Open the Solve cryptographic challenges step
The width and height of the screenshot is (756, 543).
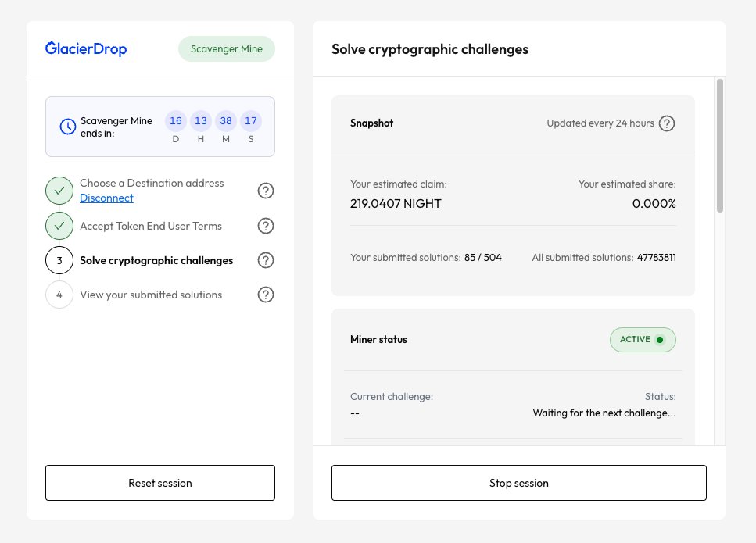(x=156, y=260)
